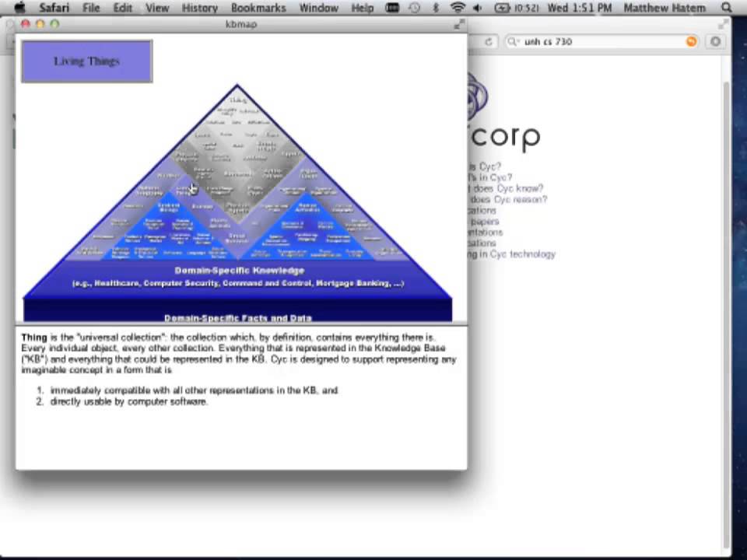Click the Safari page vertical scrollbar
The width and height of the screenshot is (747, 560).
727,314
